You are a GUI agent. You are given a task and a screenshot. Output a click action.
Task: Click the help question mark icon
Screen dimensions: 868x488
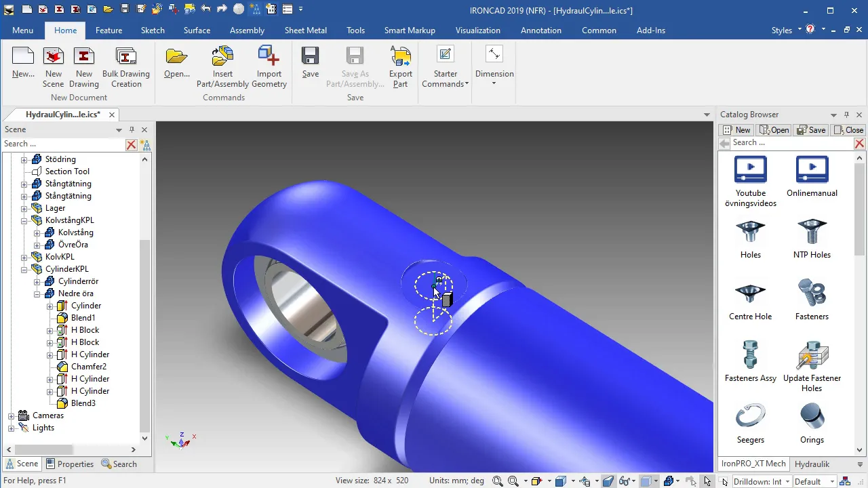[810, 30]
